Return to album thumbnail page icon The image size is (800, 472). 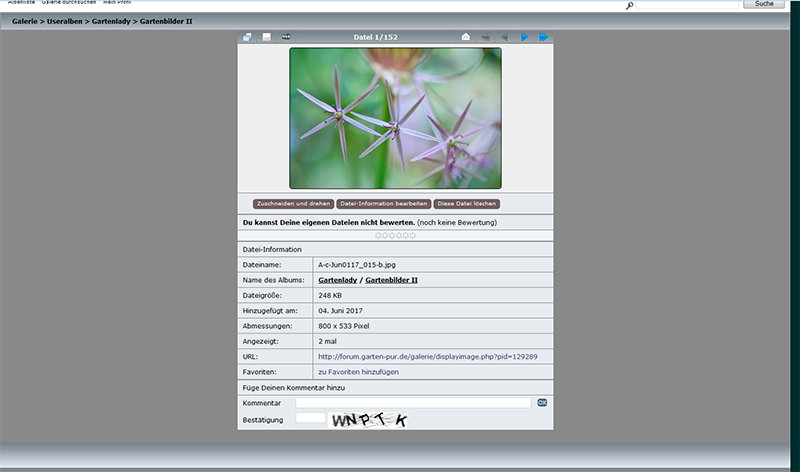[x=247, y=37]
